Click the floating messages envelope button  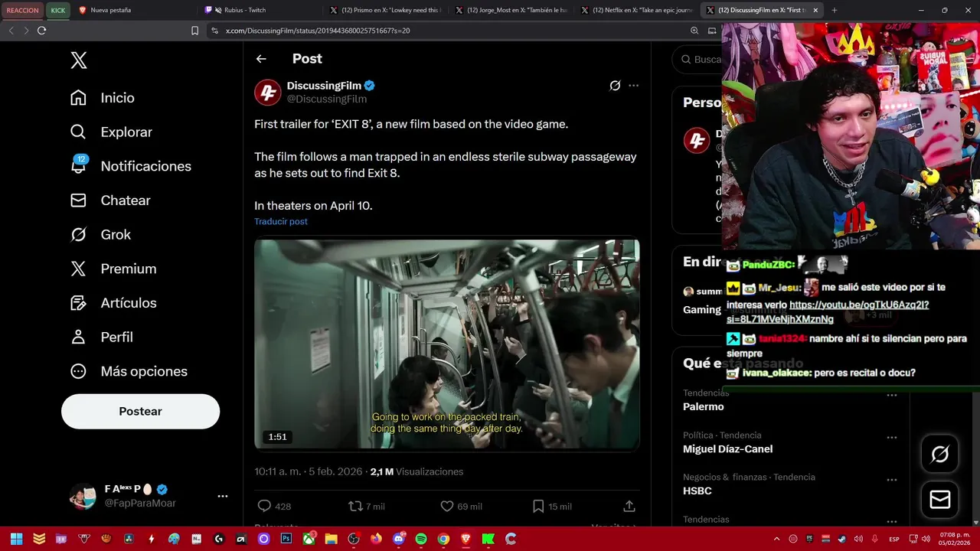[939, 500]
